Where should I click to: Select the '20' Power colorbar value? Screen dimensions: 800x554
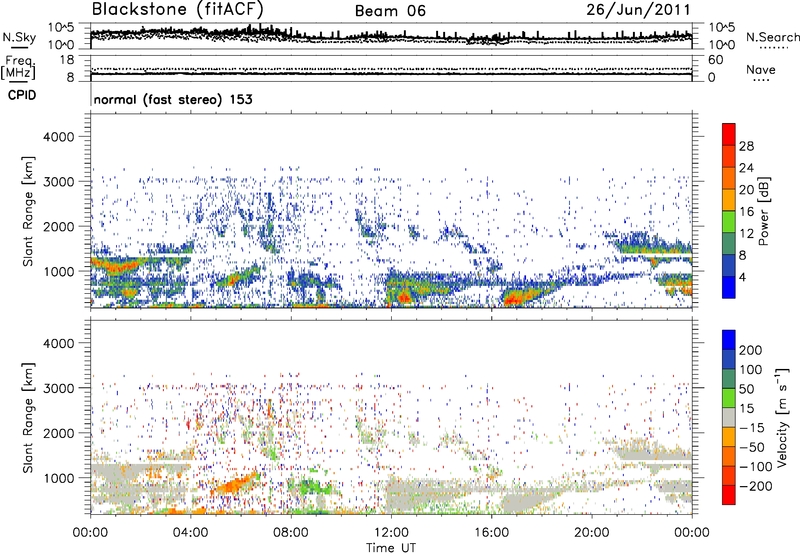tap(746, 190)
